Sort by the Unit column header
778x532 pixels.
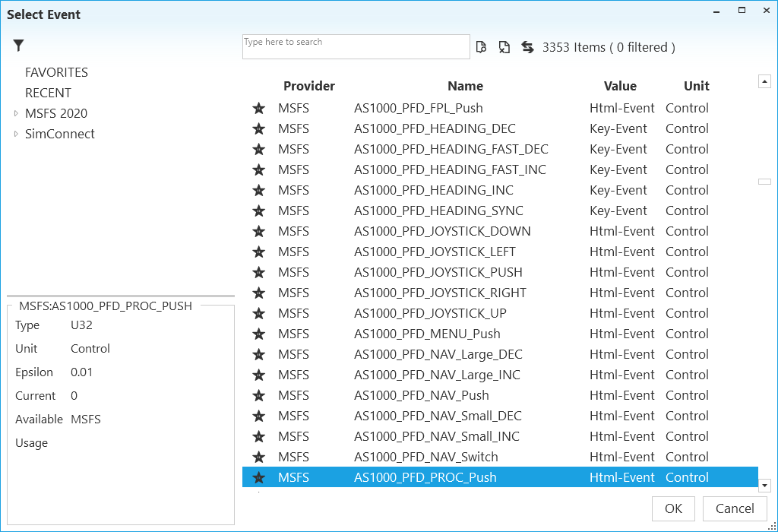click(697, 86)
